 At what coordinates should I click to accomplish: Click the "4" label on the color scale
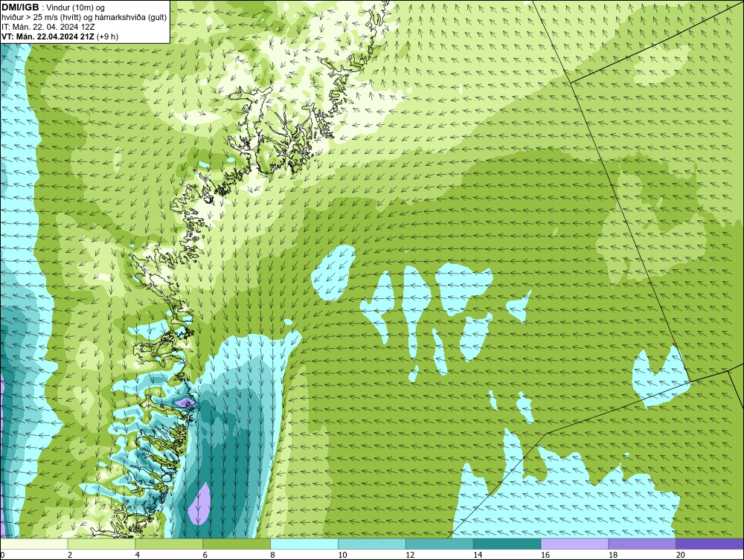pos(137,555)
